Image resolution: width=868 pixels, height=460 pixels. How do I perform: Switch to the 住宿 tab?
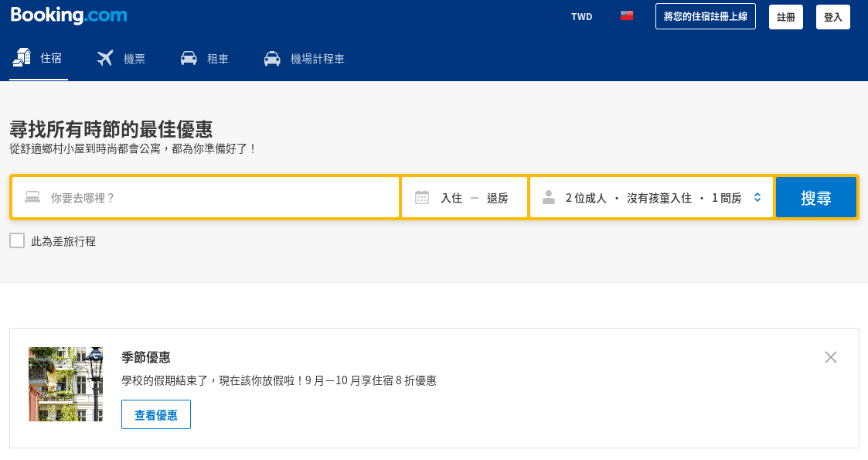(38, 56)
